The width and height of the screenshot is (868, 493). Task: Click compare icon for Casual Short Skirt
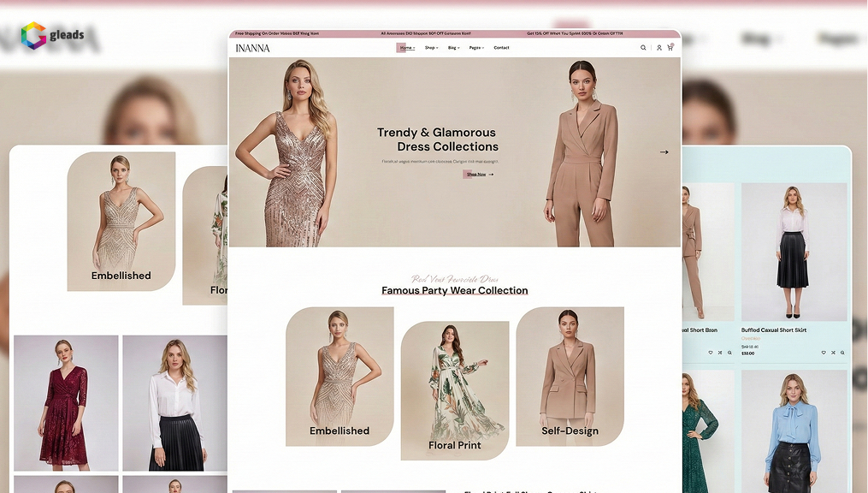click(x=833, y=353)
